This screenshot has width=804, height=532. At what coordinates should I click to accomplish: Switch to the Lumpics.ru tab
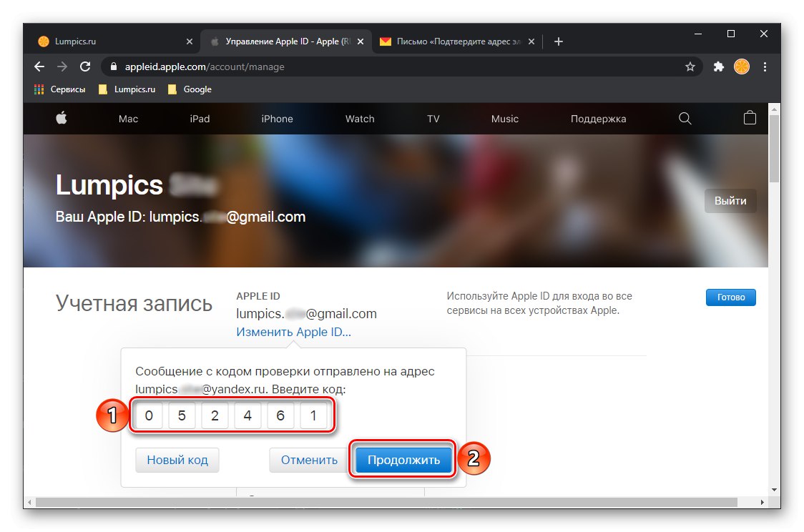tap(114, 41)
